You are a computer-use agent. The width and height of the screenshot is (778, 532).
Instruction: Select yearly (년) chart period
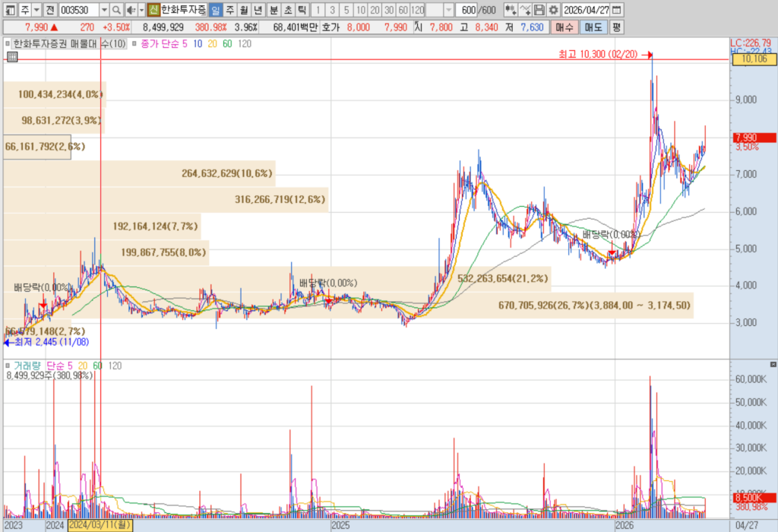tap(258, 10)
